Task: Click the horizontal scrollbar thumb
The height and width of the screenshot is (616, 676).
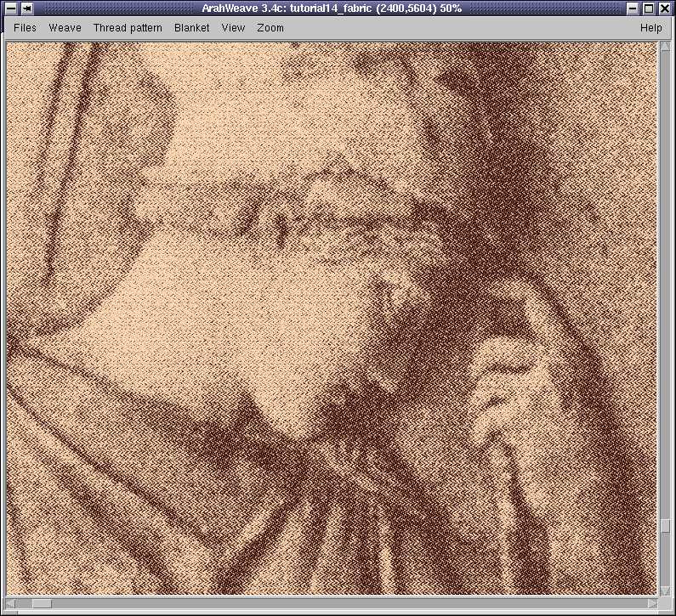Action: tap(42, 604)
